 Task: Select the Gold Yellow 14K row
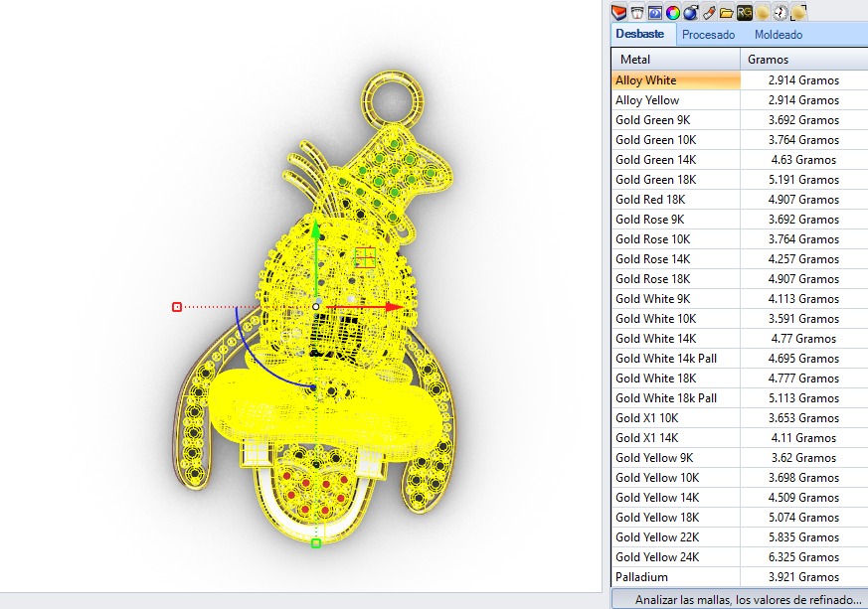(x=740, y=499)
